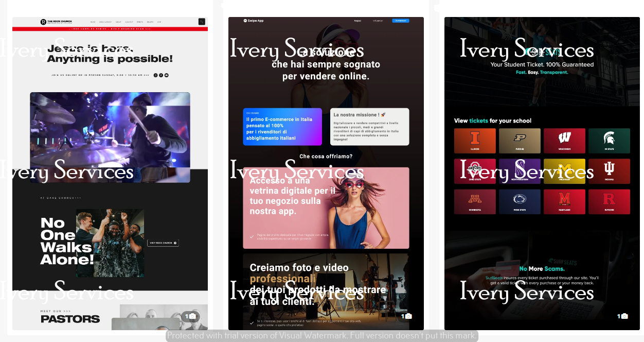The width and height of the screenshot is (644, 342).
Task: Open the Influencer menu item
Action: (x=378, y=21)
